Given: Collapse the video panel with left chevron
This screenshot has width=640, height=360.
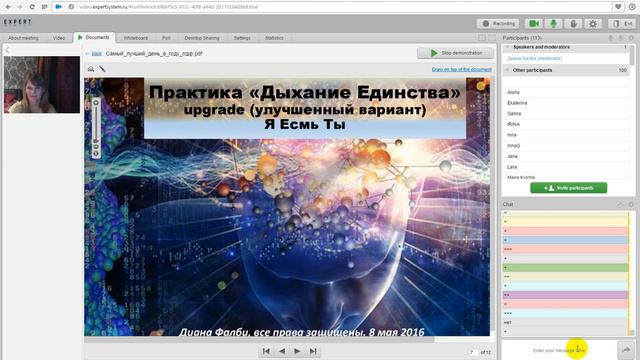Looking at the screenshot, I should click(x=7, y=50).
